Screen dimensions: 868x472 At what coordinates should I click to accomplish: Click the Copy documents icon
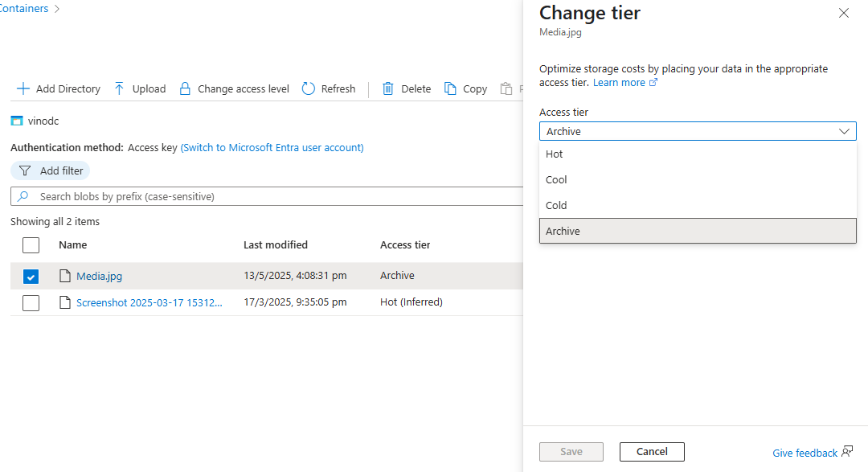(x=451, y=88)
